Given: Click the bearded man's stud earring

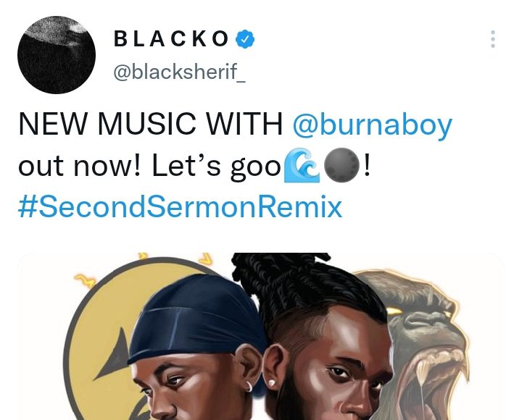Looking at the screenshot, I should (271, 383).
